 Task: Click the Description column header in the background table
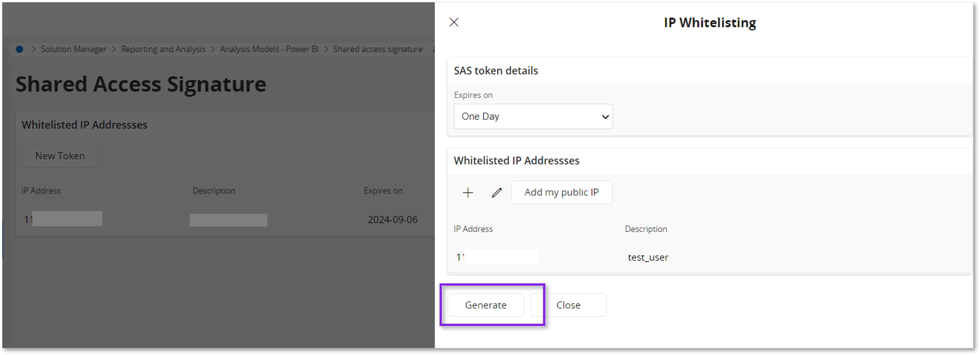214,190
